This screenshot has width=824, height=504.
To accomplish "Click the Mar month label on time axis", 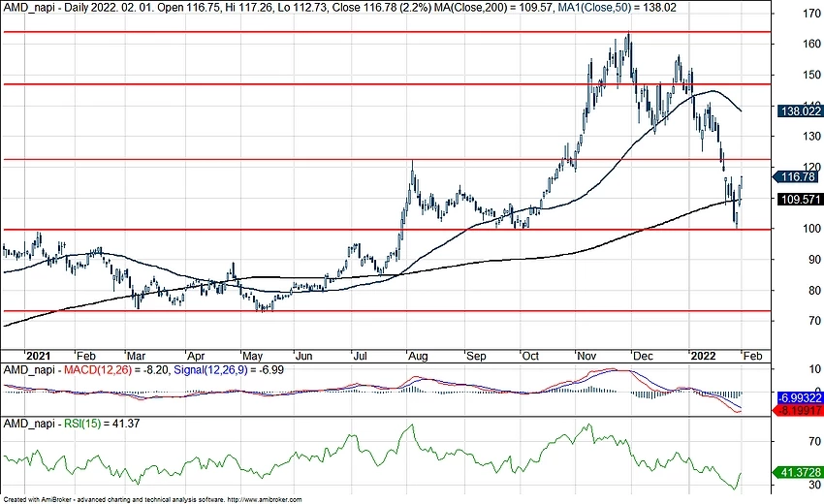I will click(x=137, y=356).
